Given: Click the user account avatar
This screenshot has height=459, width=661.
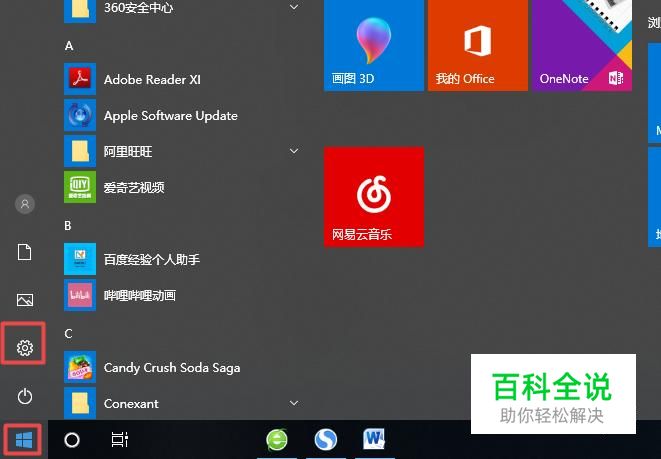Looking at the screenshot, I should pyautogui.click(x=25, y=204).
